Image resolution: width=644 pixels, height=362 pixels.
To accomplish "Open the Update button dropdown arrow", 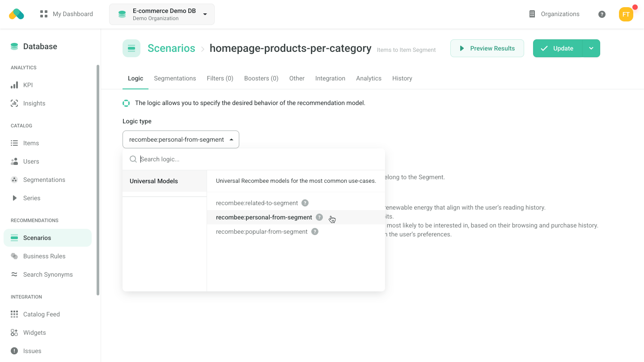I will coord(591,48).
